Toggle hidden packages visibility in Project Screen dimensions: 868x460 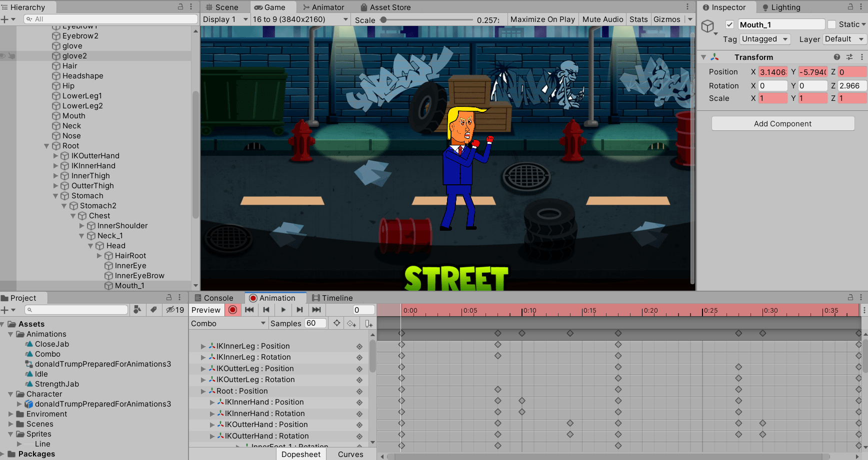tap(175, 310)
